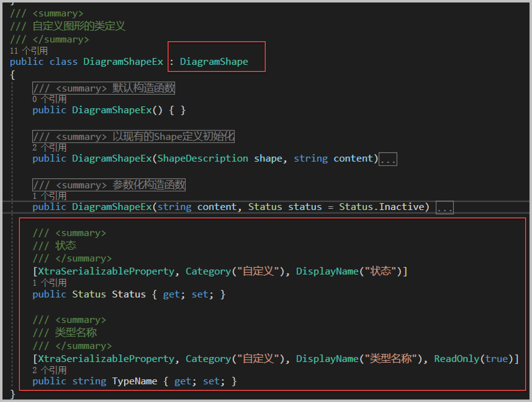Click the closing brace of the class
This screenshot has width=532, height=402.
(12, 394)
